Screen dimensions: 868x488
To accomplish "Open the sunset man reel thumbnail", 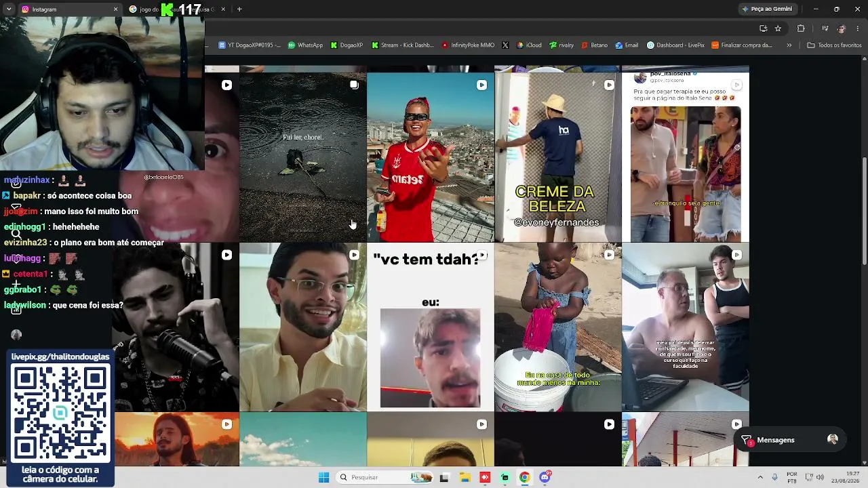I will pyautogui.click(x=176, y=440).
